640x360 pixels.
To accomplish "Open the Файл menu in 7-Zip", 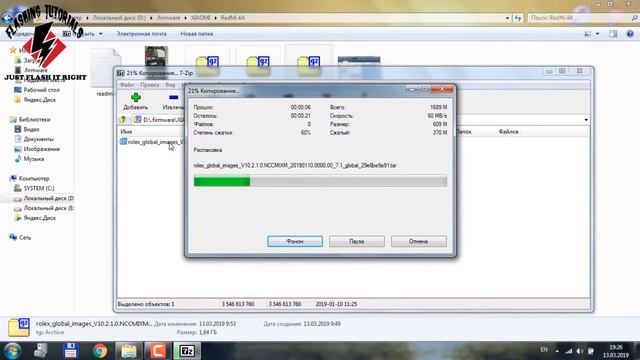I will tap(127, 85).
